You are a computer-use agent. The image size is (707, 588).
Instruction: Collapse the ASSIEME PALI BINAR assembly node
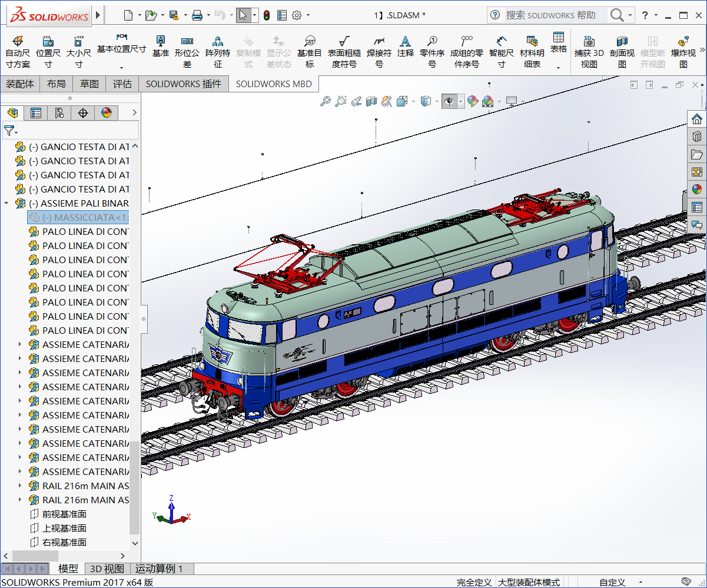pyautogui.click(x=6, y=203)
